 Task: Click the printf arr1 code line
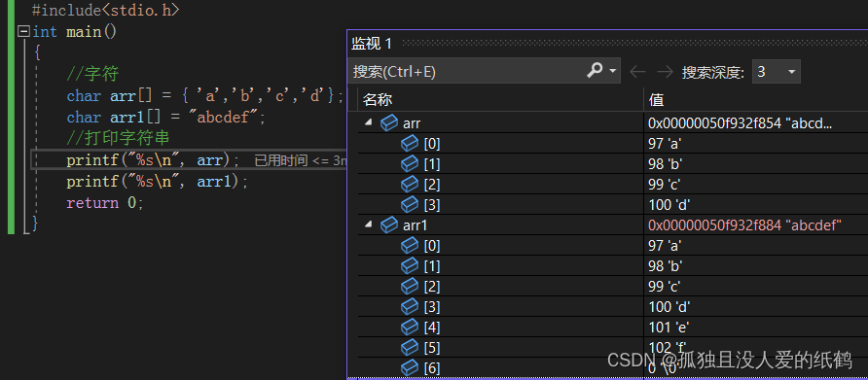(158, 182)
